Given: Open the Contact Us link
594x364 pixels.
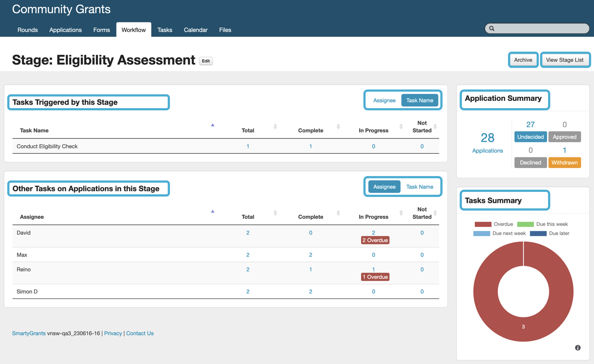Looking at the screenshot, I should 140,333.
